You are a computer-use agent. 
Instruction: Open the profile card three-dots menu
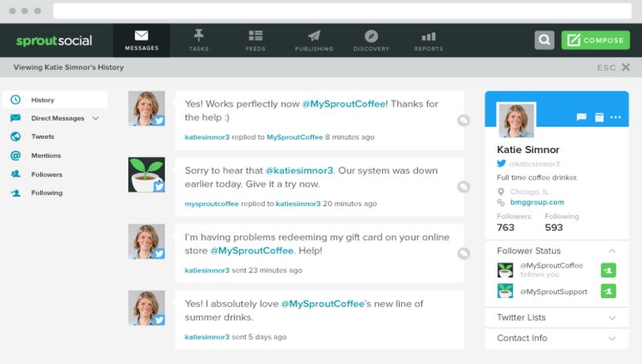pyautogui.click(x=616, y=117)
